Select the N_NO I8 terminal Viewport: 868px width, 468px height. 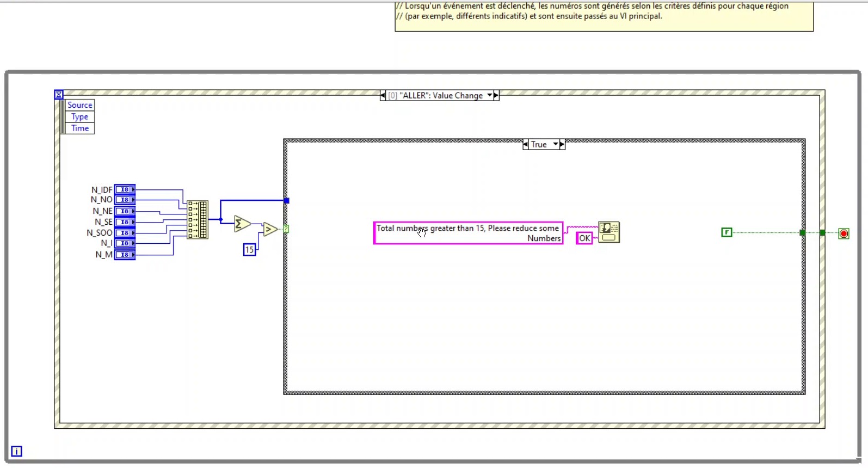click(x=125, y=200)
